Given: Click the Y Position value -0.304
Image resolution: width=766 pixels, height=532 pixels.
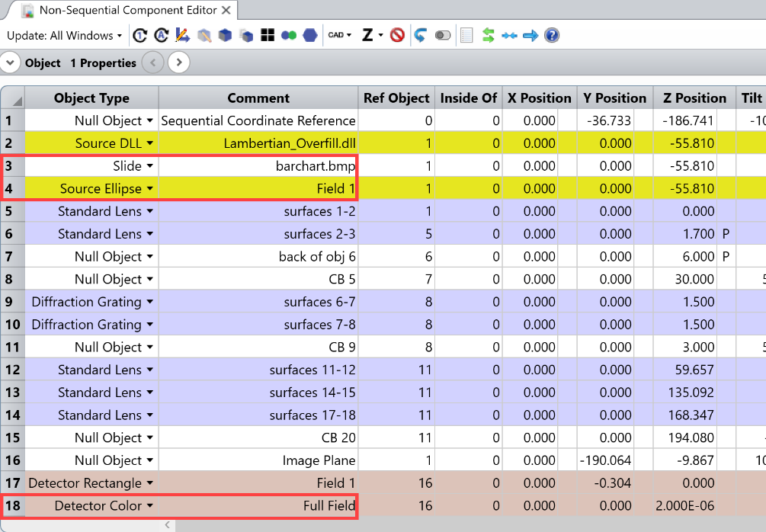Looking at the screenshot, I should 614,483.
